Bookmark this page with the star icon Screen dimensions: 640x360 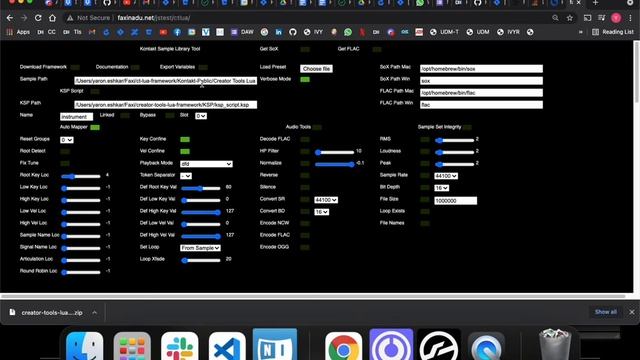pos(569,18)
